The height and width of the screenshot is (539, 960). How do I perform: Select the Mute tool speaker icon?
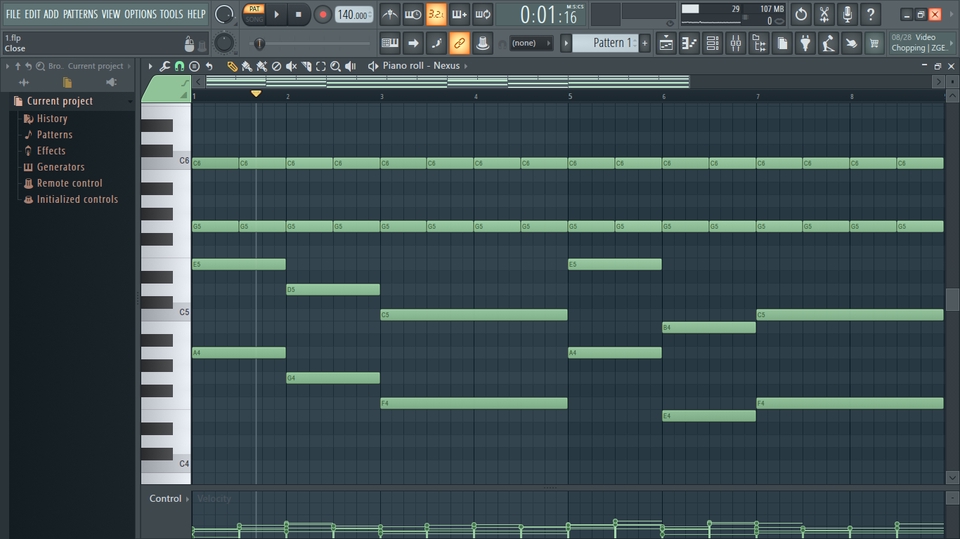click(x=291, y=66)
